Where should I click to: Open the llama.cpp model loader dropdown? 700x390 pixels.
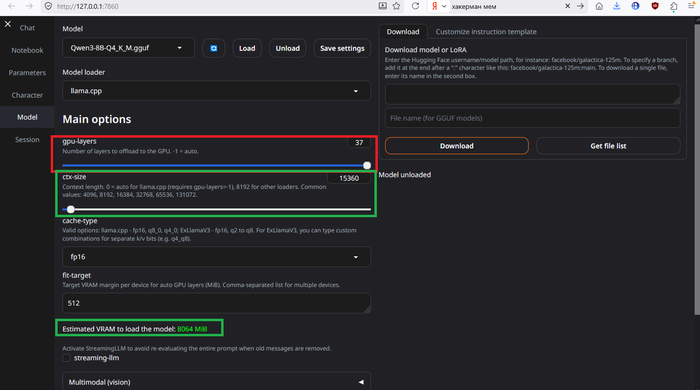tap(217, 91)
